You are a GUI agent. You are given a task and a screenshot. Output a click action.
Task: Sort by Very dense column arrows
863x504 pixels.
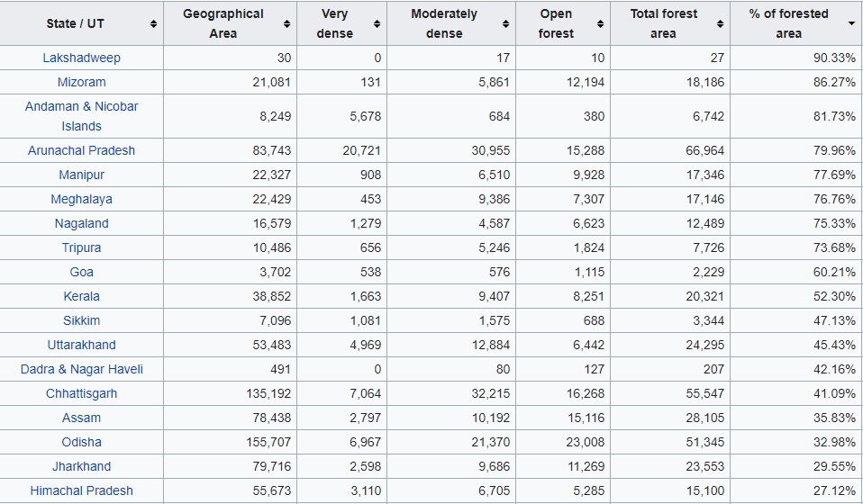click(377, 24)
